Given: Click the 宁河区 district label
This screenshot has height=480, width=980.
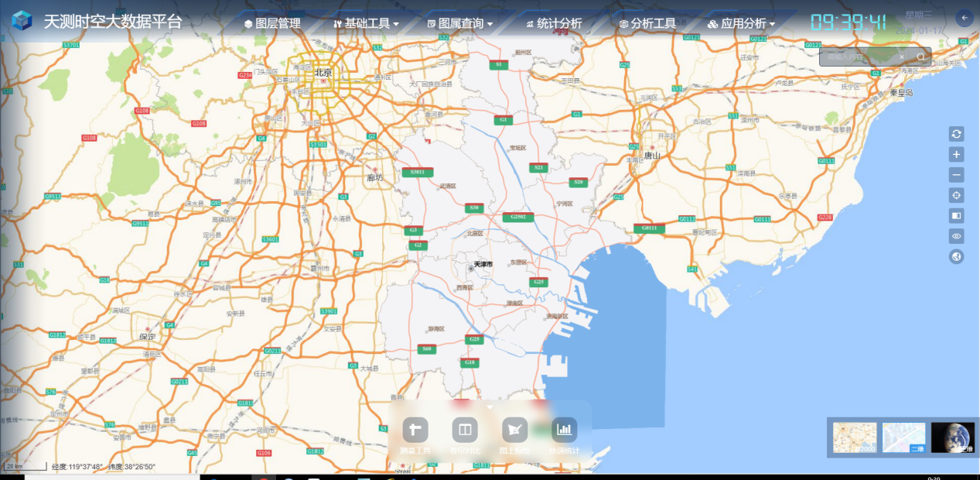Looking at the screenshot, I should (x=564, y=204).
